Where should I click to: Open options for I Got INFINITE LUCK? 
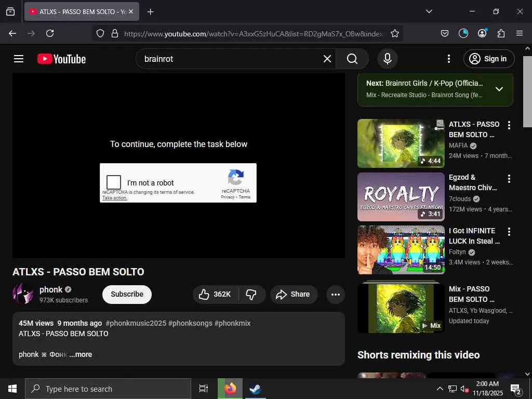[x=509, y=232]
